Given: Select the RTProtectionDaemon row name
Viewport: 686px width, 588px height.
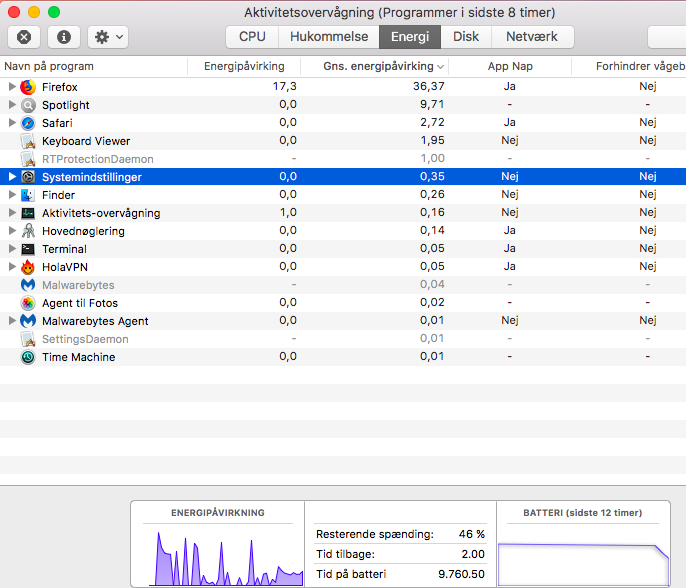Looking at the screenshot, I should tap(98, 159).
